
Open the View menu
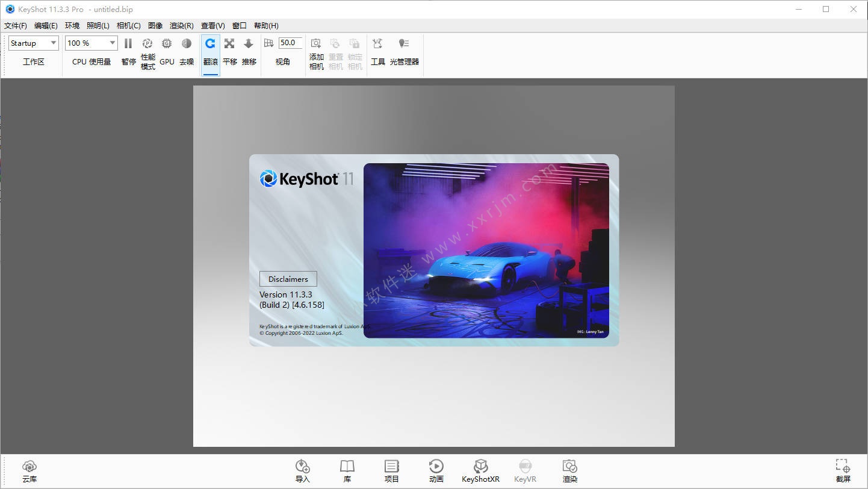tap(212, 25)
